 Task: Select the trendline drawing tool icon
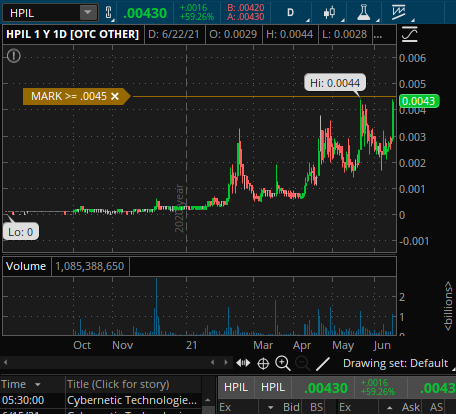[x=323, y=364]
